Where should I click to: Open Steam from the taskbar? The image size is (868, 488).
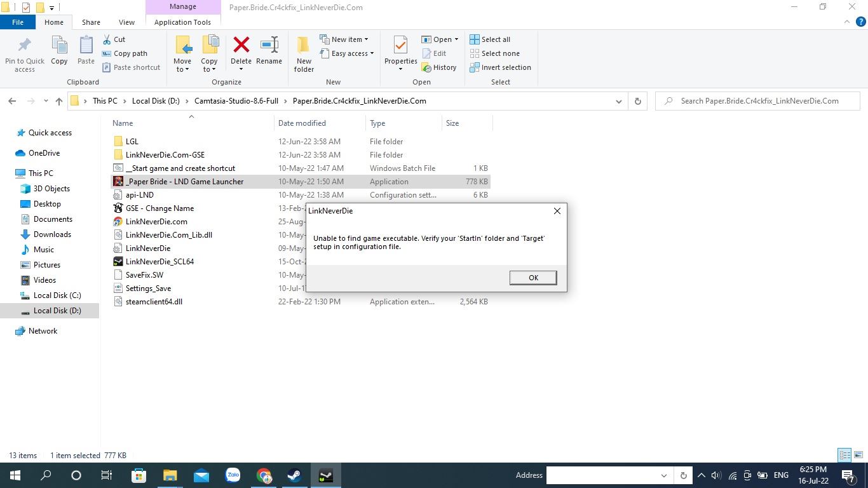(x=294, y=475)
